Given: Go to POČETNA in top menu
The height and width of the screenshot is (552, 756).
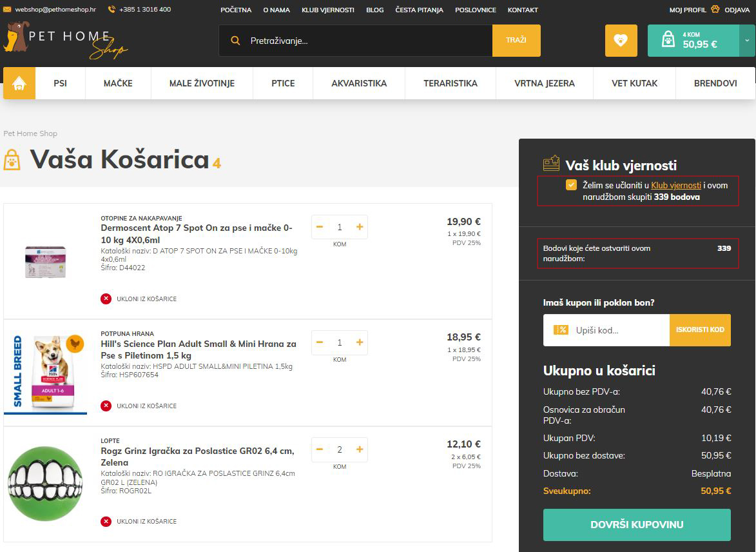Looking at the screenshot, I should click(236, 10).
